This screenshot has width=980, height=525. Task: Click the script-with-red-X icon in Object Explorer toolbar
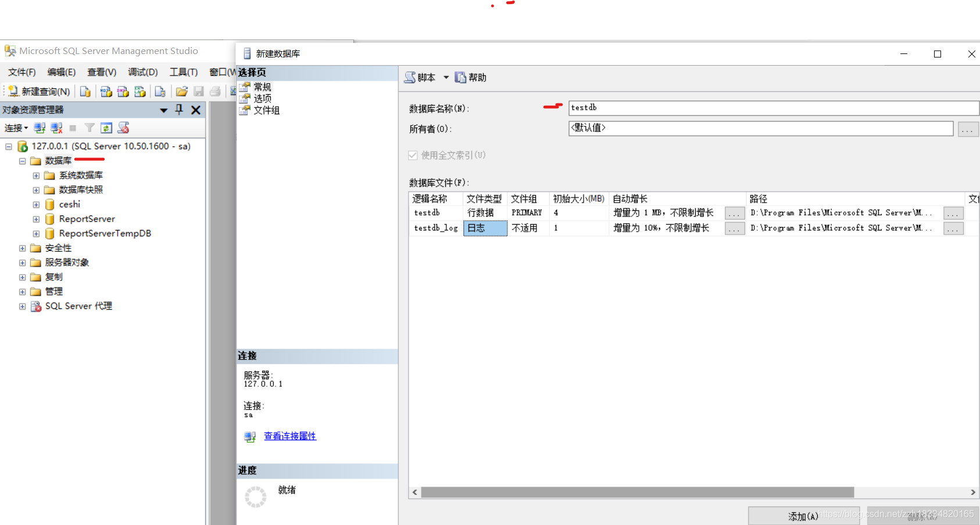(x=123, y=128)
